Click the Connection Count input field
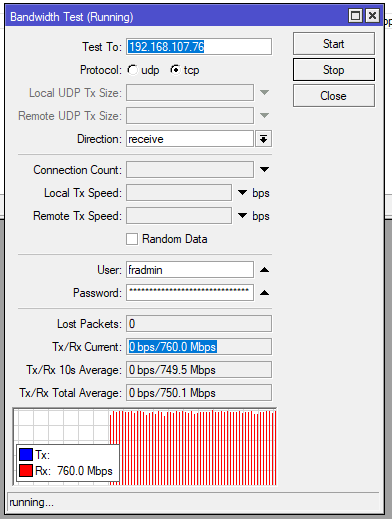 pyautogui.click(x=190, y=170)
